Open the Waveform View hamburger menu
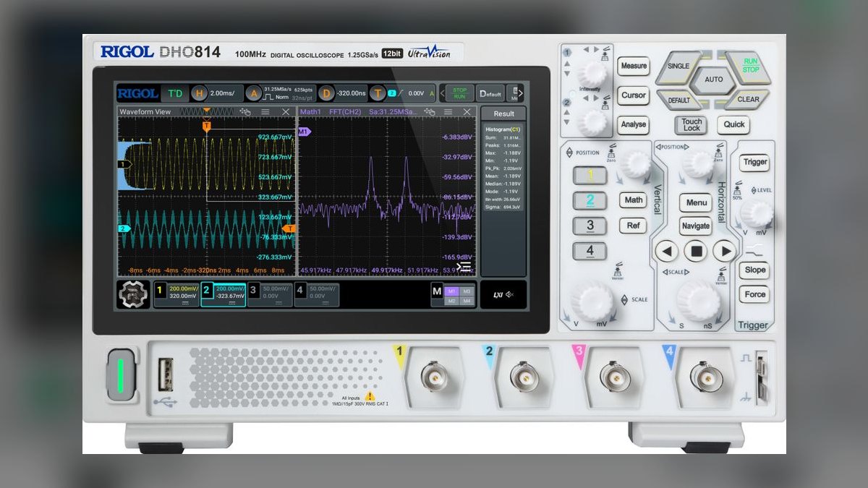Image resolution: width=868 pixels, height=488 pixels. pyautogui.click(x=265, y=111)
